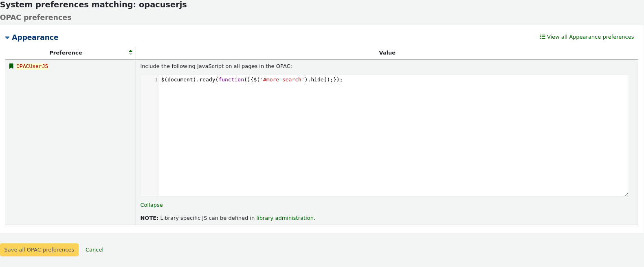Click the OPAC preferences section heading
The image size is (644, 267).
tap(36, 18)
